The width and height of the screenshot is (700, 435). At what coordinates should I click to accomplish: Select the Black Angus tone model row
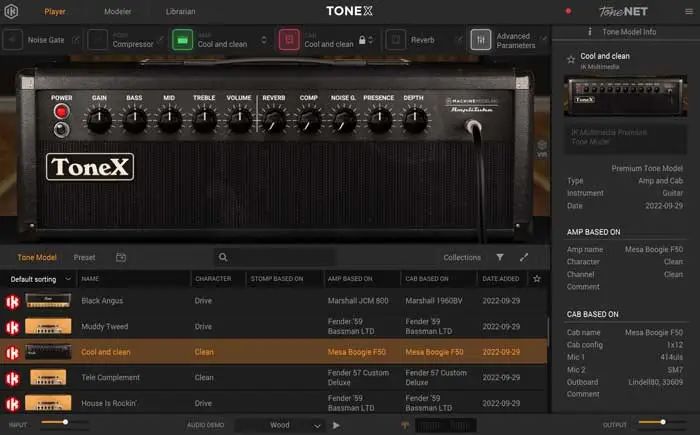tap(273, 301)
